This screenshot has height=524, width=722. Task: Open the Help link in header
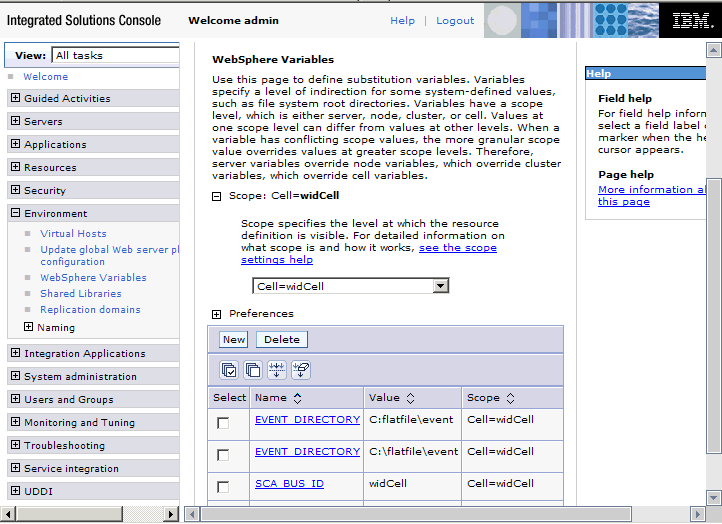point(402,21)
